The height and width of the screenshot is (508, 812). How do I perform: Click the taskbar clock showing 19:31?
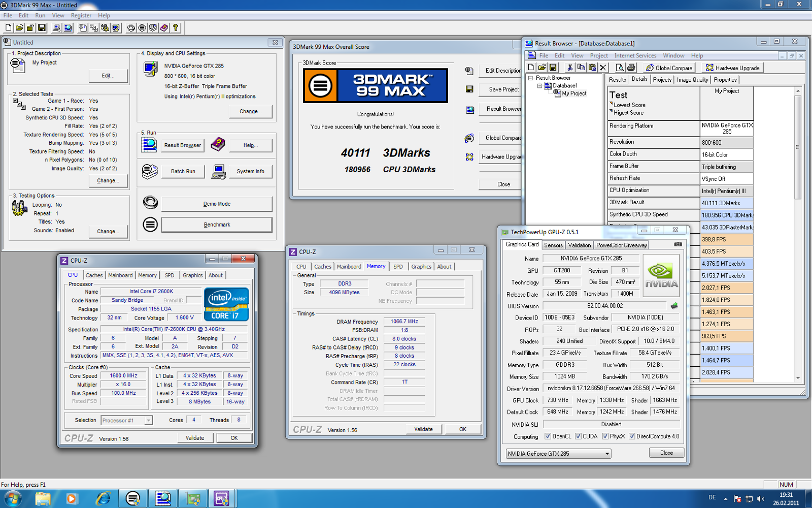(x=786, y=499)
